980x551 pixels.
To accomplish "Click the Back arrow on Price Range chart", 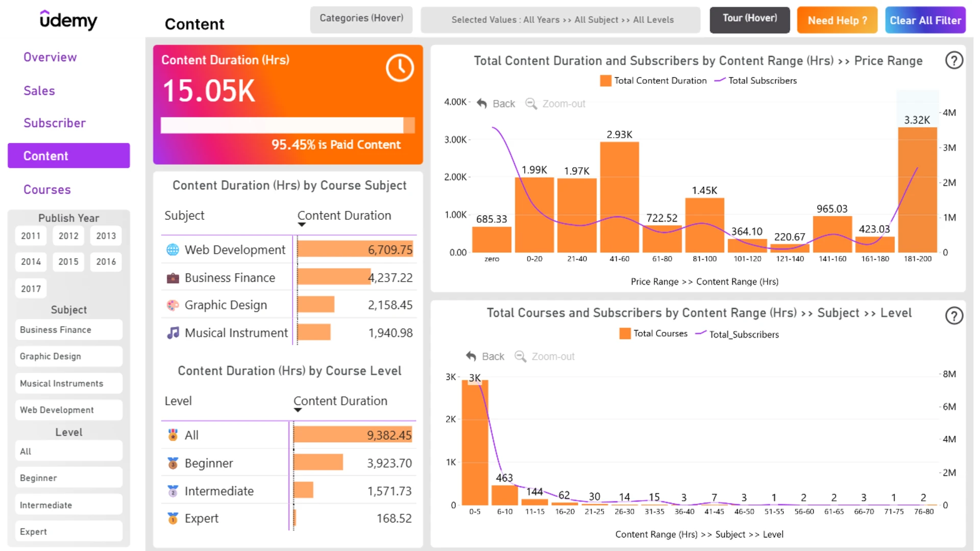I will tap(482, 104).
